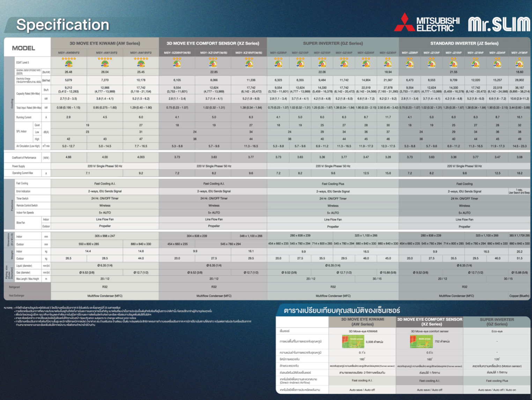The width and height of the screenshot is (532, 400).
Task: Select the STANDARD INVERTER (JZ Series) header
Action: point(464,43)
